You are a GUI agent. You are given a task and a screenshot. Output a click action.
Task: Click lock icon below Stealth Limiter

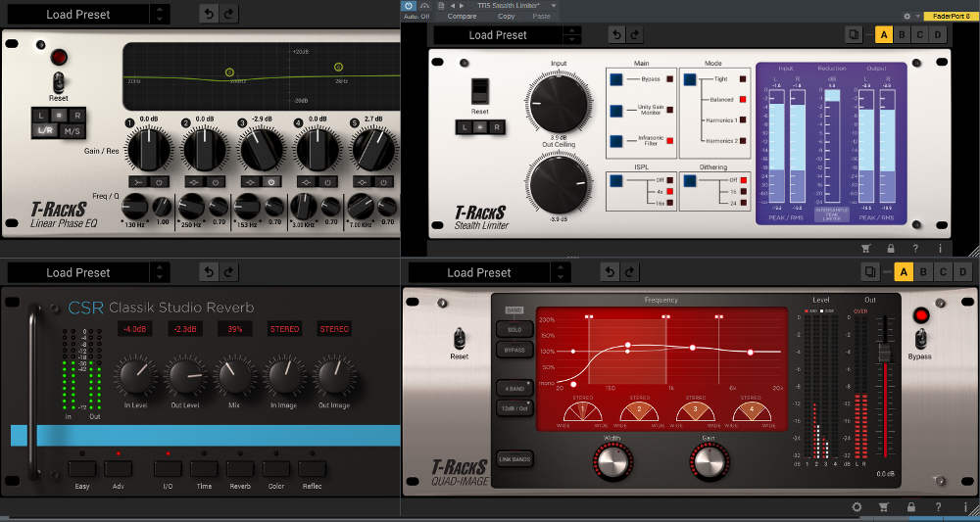coord(891,248)
